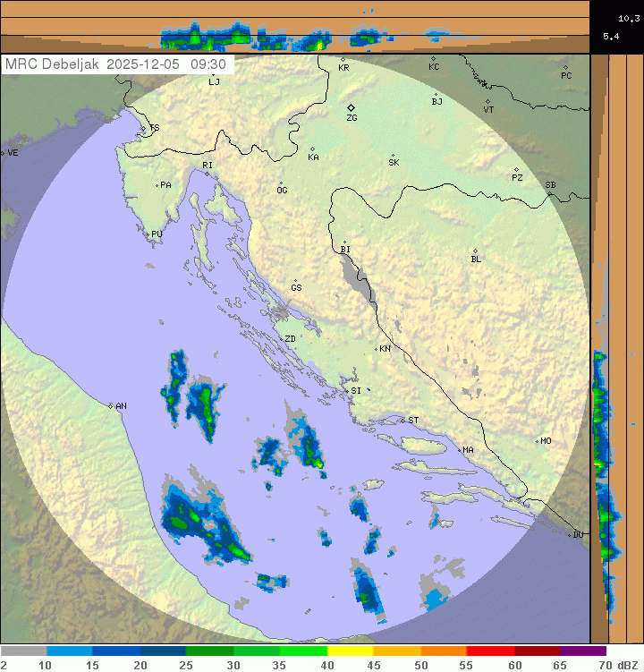Image resolution: width=644 pixels, height=672 pixels.
Task: Select the purple 65-70 dBZ legend color
Action: pos(583,651)
